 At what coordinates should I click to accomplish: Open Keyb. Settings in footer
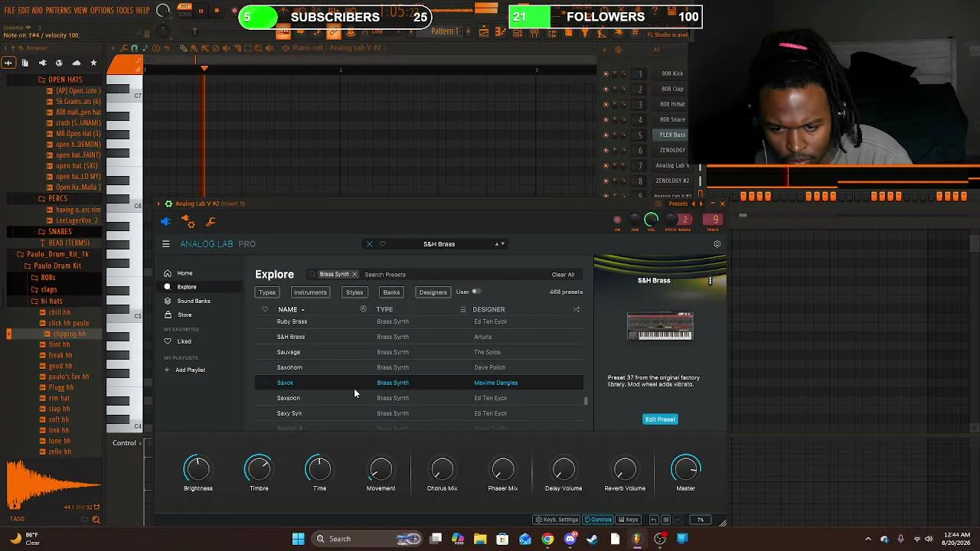tap(557, 520)
